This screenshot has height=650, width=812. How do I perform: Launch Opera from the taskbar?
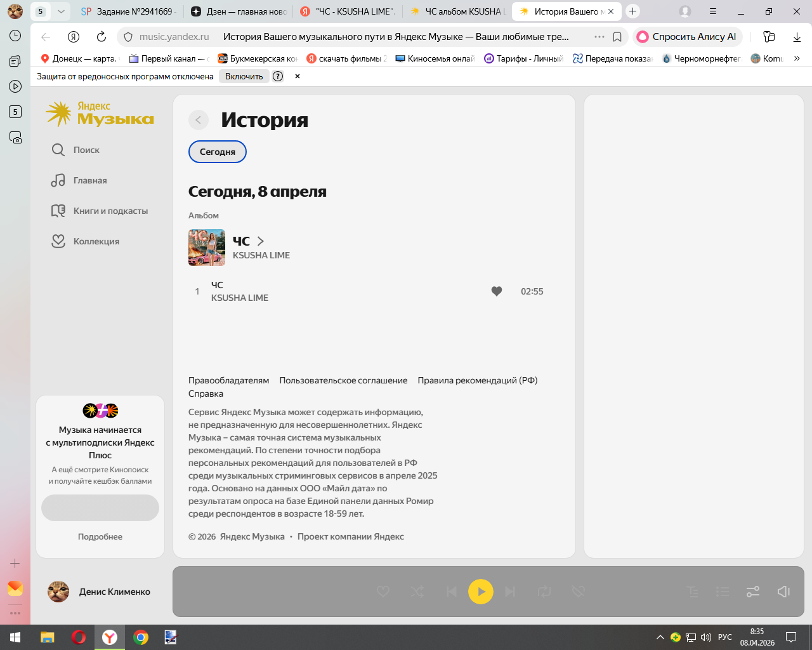(x=79, y=637)
